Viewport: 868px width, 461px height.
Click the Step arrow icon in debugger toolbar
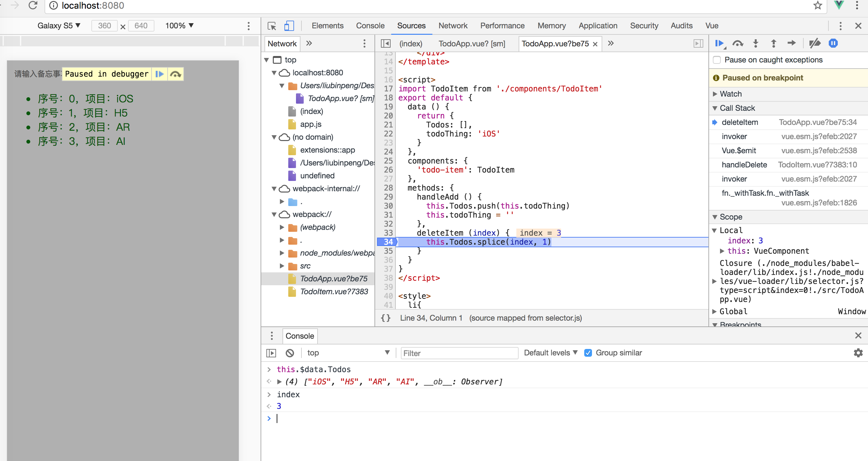click(791, 43)
